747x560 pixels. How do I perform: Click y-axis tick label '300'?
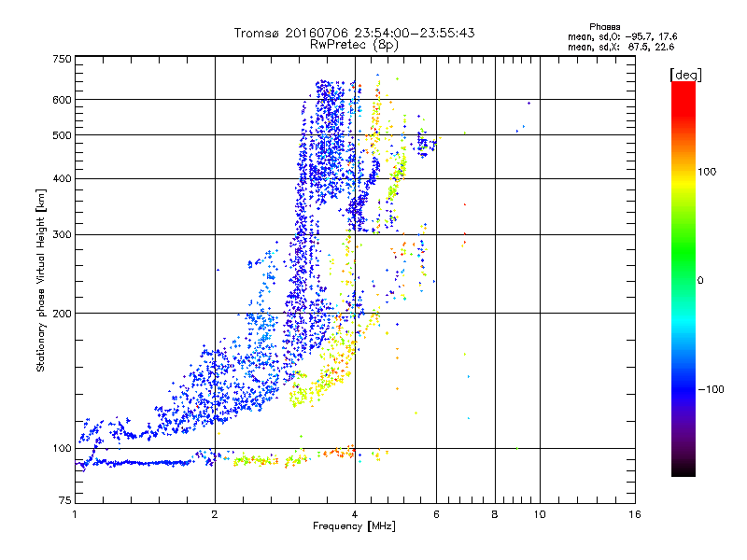tap(62, 235)
